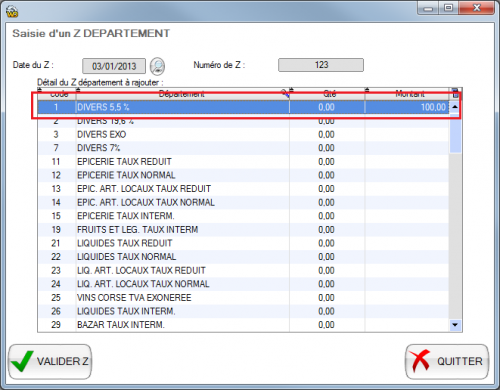Select the BAZAR TAUX INTERM. row
The width and height of the screenshot is (500, 390).
click(x=243, y=325)
